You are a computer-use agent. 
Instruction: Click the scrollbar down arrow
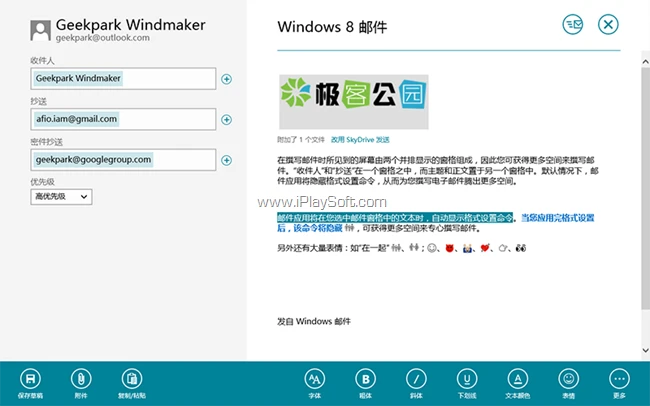pyautogui.click(x=645, y=350)
